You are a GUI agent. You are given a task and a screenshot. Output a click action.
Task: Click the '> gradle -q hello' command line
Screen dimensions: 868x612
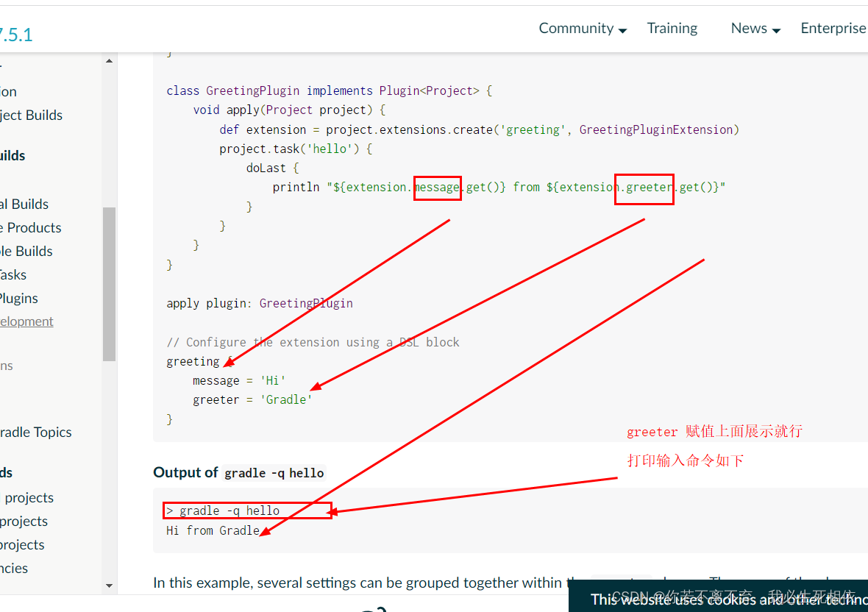[x=223, y=510]
